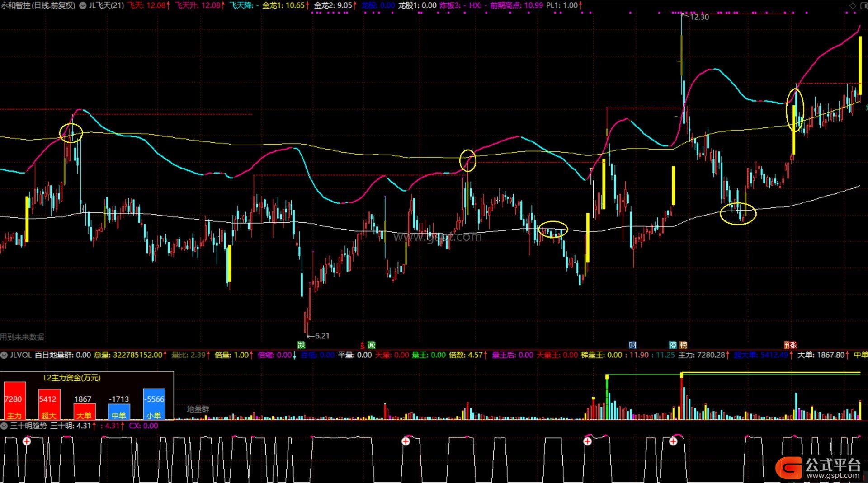Open the 三十明趋势 indicator dropdown circle
This screenshot has width=868, height=483.
4,426
